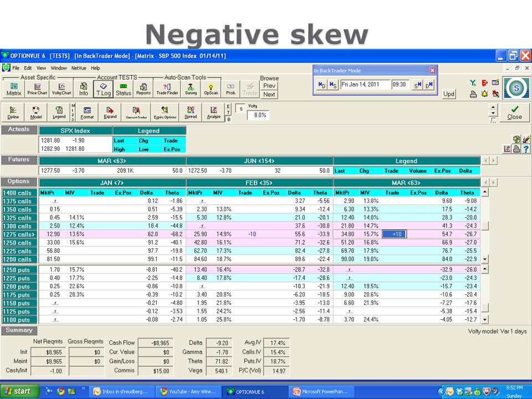Open the View menu

[42, 68]
